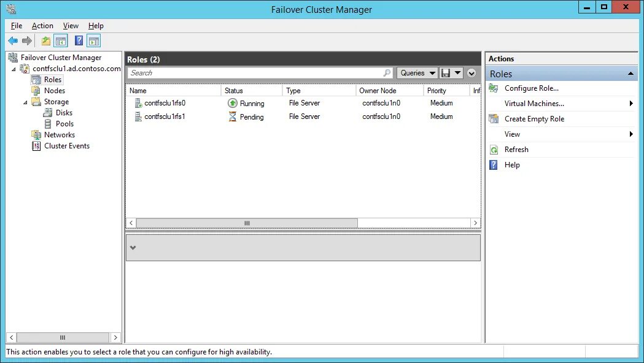This screenshot has height=363, width=644.
Task: Collapse the Roles section in Actions
Action: pos(630,74)
